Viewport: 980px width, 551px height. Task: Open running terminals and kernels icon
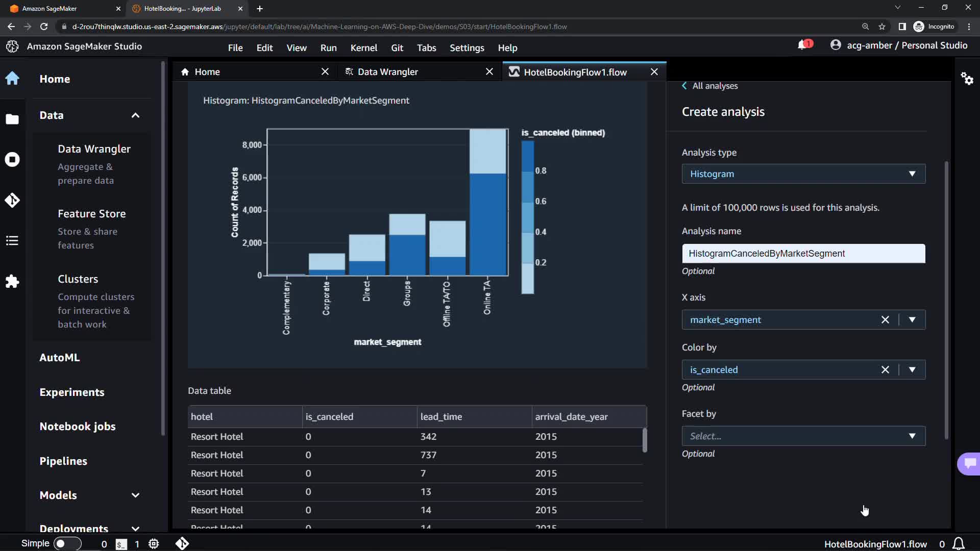[12, 160]
